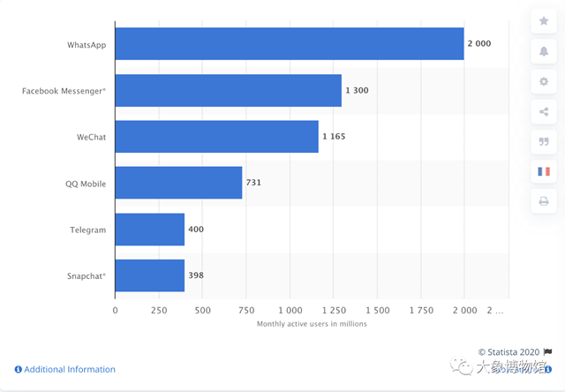This screenshot has width=565, height=392.
Task: Click the info icon beside Additional Information
Action: [19, 369]
